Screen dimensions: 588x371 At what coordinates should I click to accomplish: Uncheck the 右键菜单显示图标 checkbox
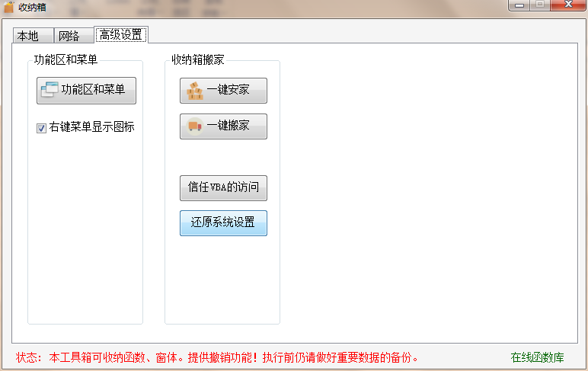click(42, 128)
